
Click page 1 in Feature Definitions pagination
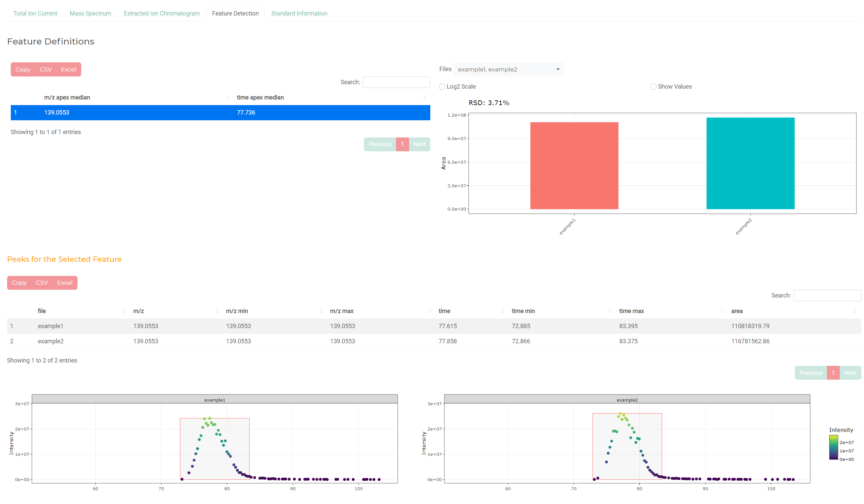(x=402, y=144)
